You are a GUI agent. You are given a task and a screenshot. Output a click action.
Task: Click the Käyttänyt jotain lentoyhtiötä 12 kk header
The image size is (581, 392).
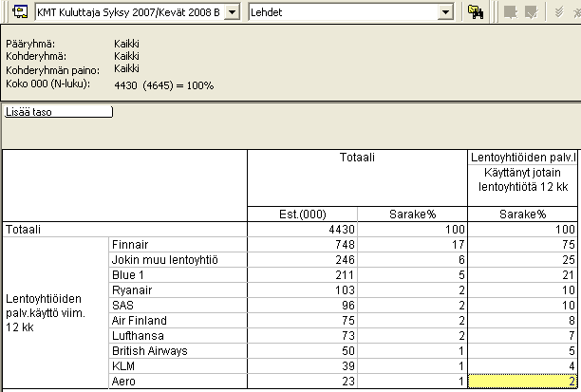(523, 186)
